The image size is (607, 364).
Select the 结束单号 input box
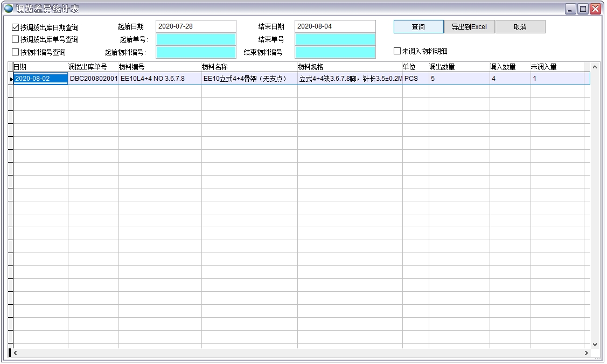334,39
